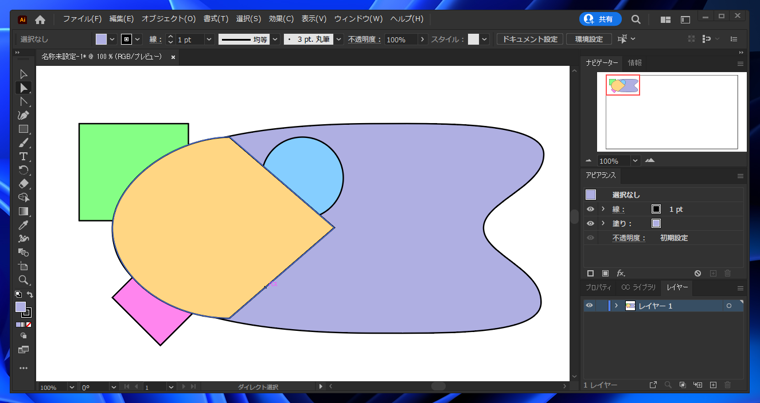Image resolution: width=760 pixels, height=403 pixels.
Task: Open the 3 pt. 丸筆 brush dropdown
Action: pos(338,40)
